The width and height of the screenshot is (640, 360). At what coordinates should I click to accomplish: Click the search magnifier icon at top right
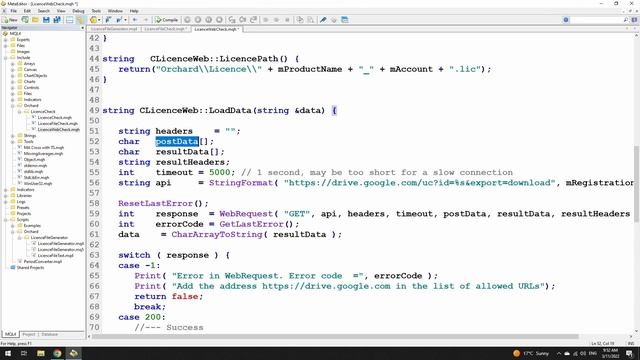[626, 20]
